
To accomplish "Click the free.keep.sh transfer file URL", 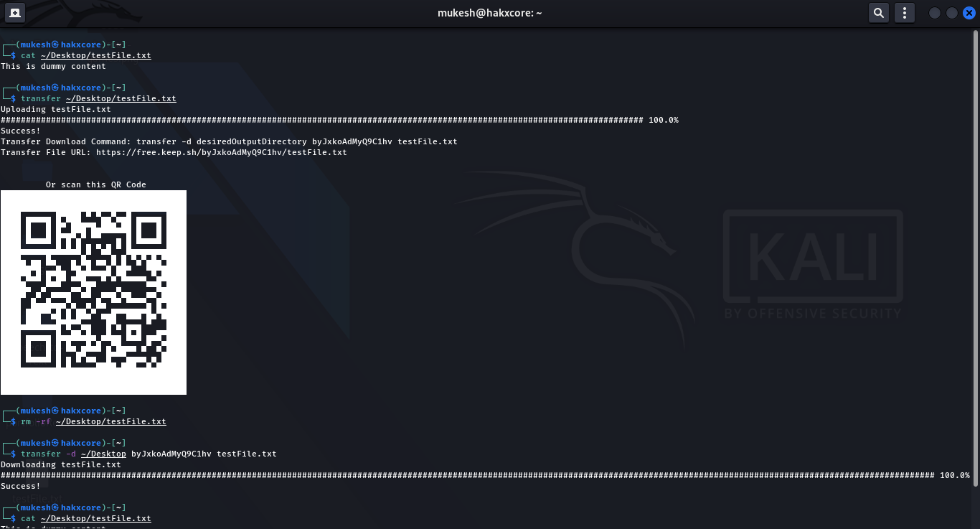I will 222,152.
